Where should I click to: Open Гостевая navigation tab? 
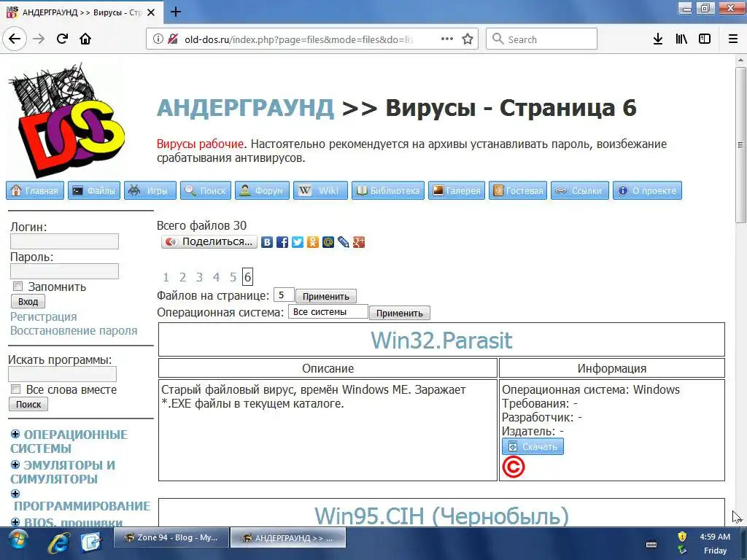pos(518,190)
